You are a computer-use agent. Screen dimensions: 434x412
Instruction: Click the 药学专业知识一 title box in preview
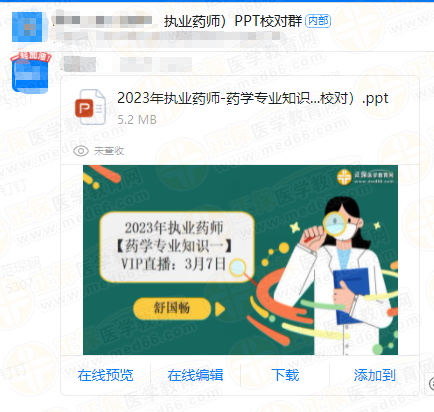point(177,247)
